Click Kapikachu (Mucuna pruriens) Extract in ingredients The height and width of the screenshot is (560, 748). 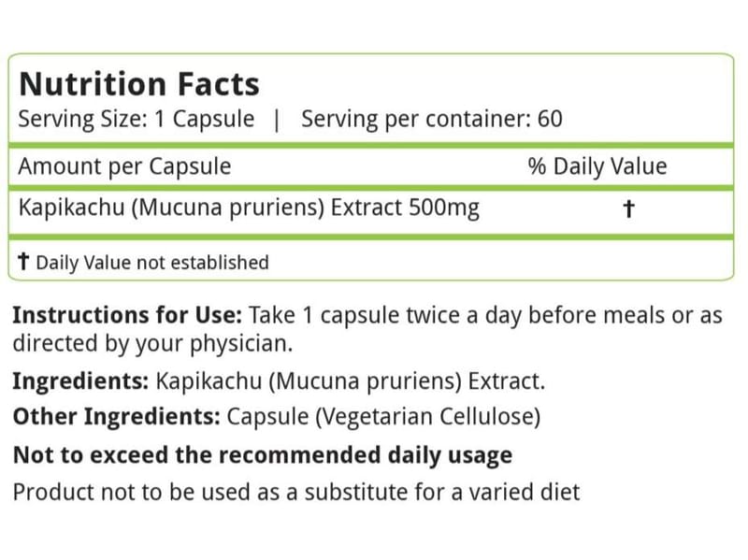(350, 381)
